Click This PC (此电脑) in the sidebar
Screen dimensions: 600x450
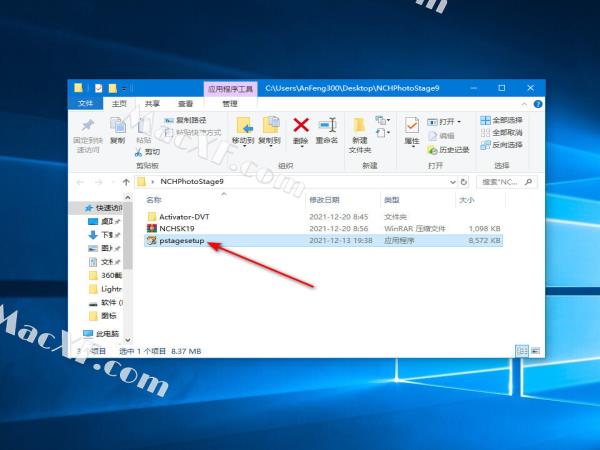(x=101, y=334)
